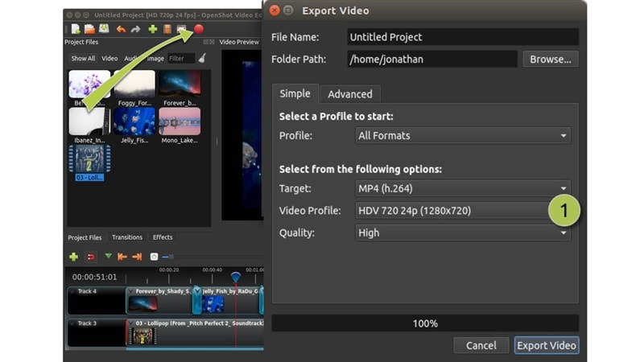Add a track with the timeline green plus

(73, 257)
